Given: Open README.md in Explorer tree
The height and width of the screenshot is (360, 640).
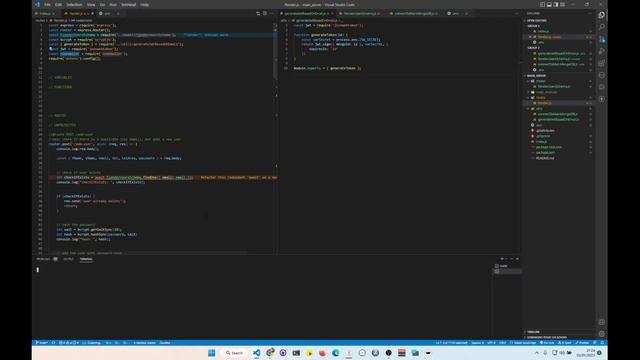Looking at the screenshot, I should click(545, 158).
